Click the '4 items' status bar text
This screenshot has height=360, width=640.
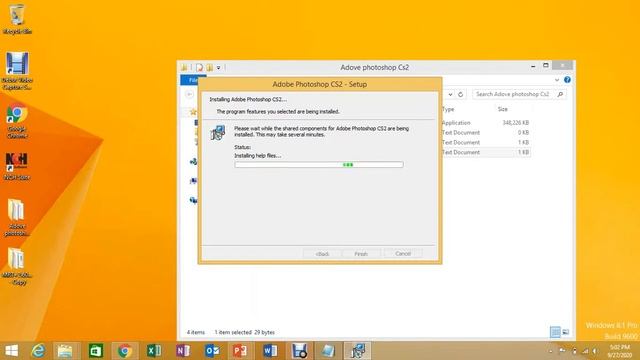196,332
